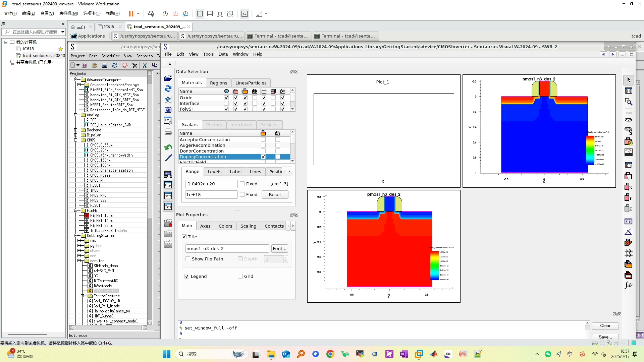Toggle the Title checkbox in Plot Properties
Image resolution: width=644 pixels, height=362 pixels.
pyautogui.click(x=184, y=237)
